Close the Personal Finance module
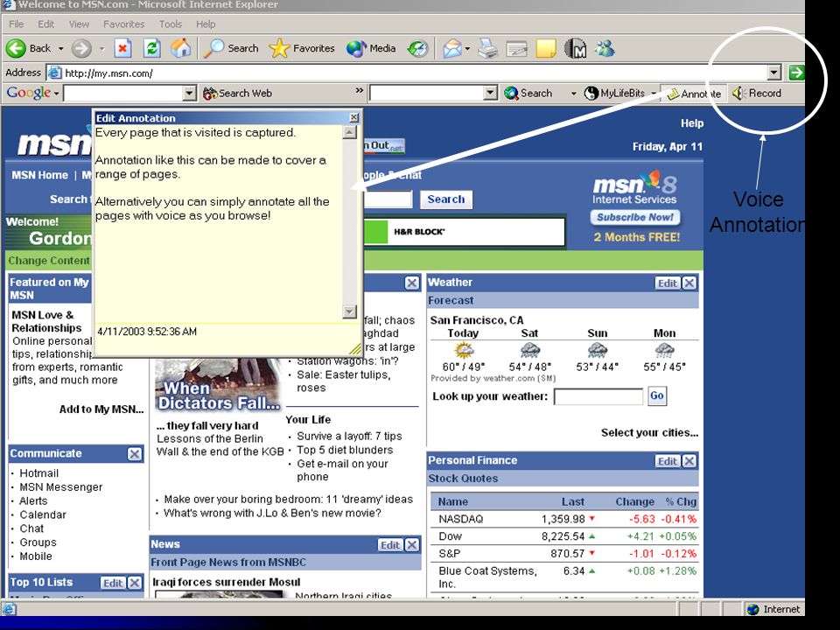Image resolution: width=840 pixels, height=630 pixels. tap(689, 461)
